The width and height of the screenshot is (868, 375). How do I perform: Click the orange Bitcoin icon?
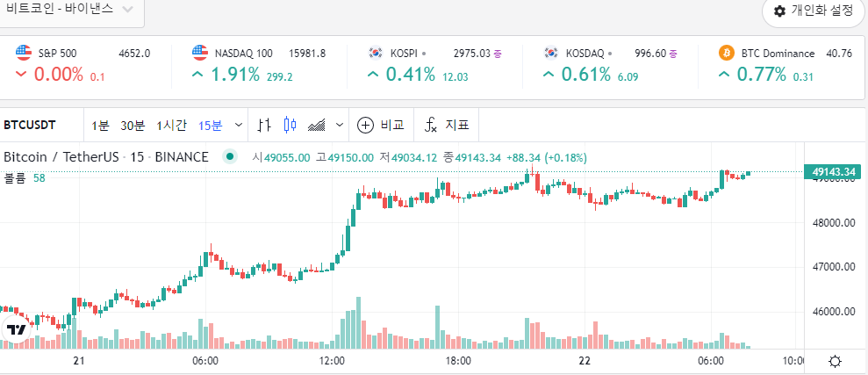[727, 53]
